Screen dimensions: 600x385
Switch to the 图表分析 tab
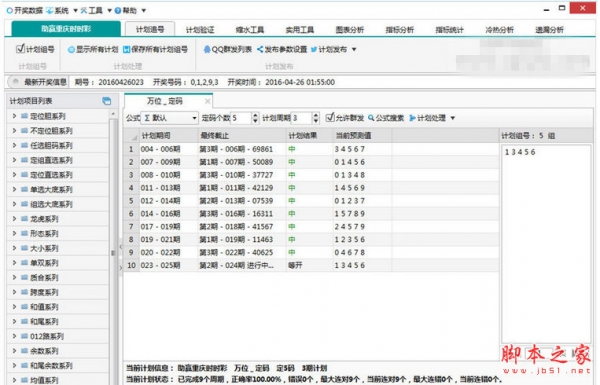(x=350, y=29)
